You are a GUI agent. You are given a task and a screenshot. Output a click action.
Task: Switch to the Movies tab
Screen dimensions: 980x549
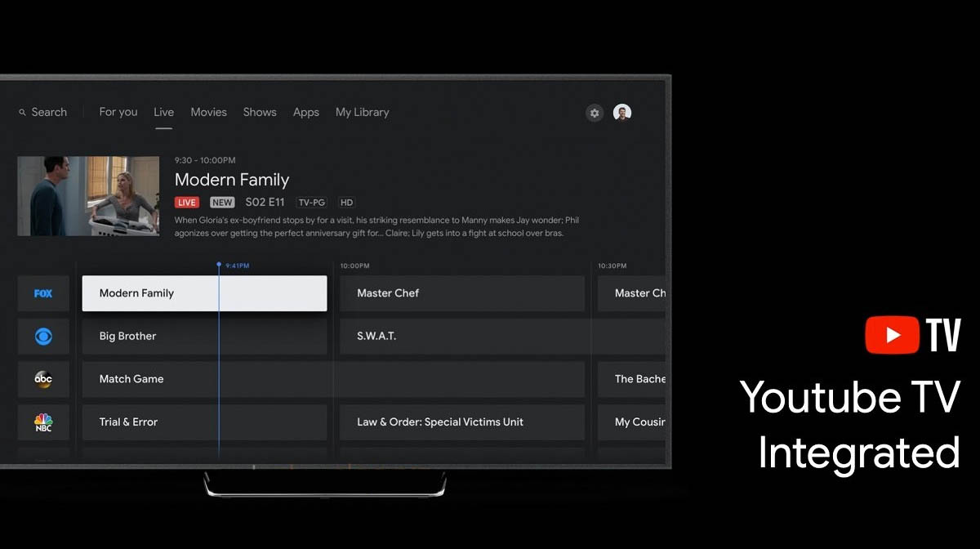(x=208, y=112)
